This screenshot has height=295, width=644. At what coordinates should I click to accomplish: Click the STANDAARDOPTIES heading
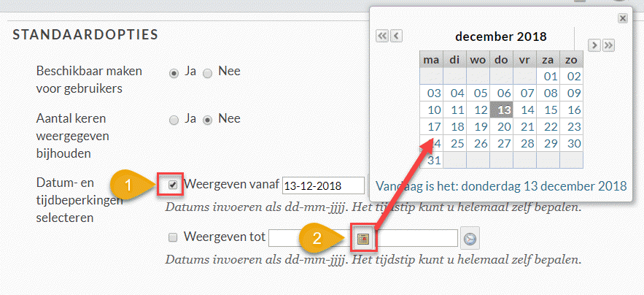coord(85,34)
